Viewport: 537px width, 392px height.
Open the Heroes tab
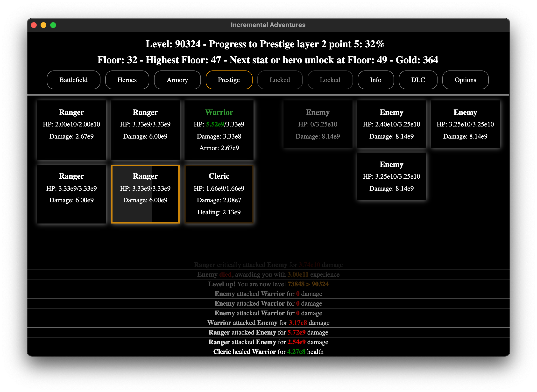(x=127, y=80)
